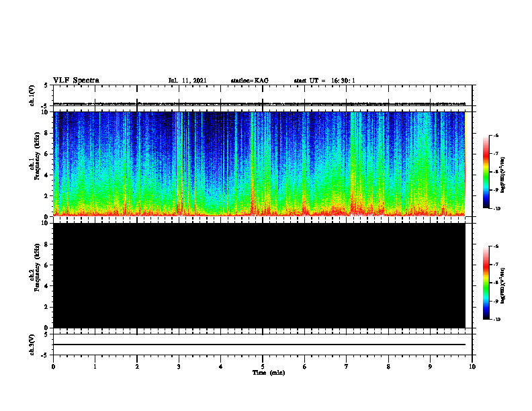Click time axis tick label 2
532x411 pixels.
pyautogui.click(x=137, y=367)
